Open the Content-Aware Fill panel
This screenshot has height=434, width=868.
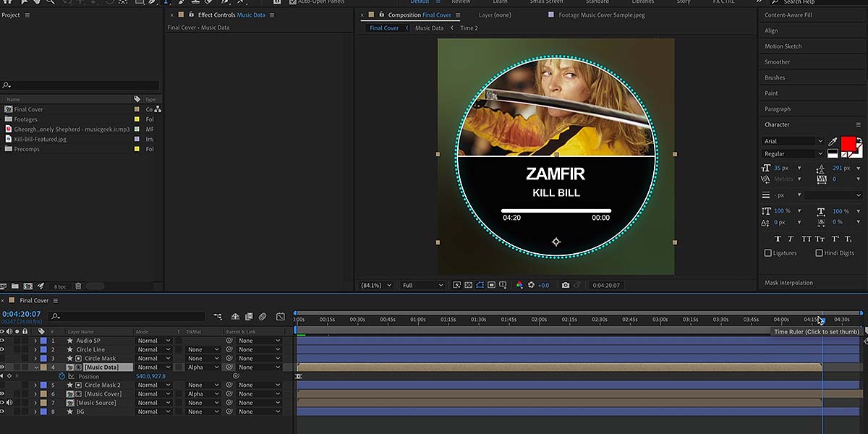click(788, 15)
